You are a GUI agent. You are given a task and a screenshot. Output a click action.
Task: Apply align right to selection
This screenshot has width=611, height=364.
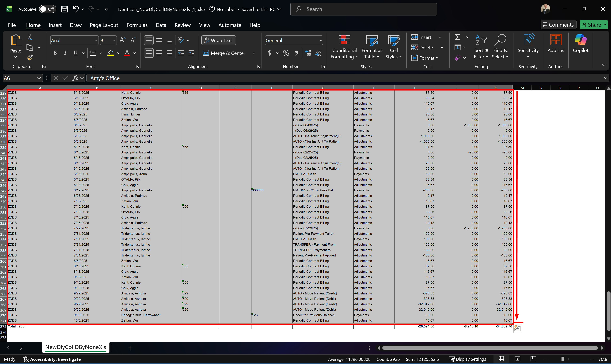[x=169, y=53]
